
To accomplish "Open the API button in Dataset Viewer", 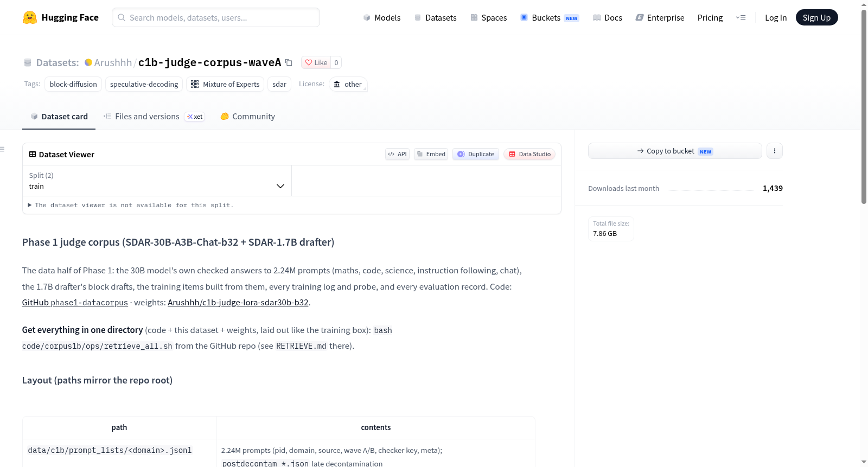I will (x=398, y=154).
